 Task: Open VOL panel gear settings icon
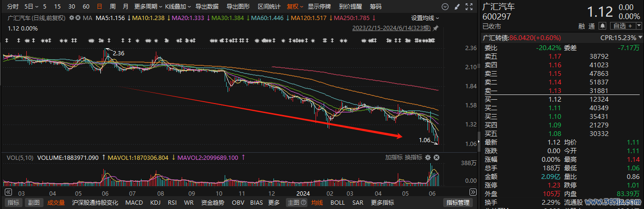coord(428,157)
